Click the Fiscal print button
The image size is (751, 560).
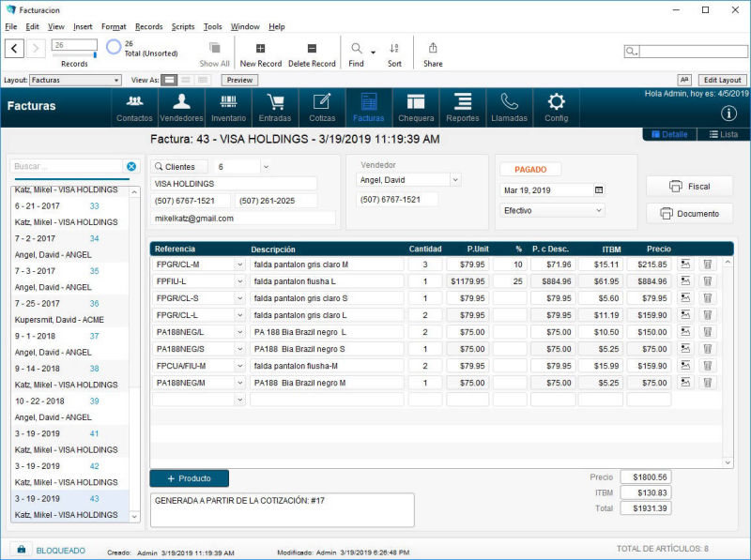point(689,186)
